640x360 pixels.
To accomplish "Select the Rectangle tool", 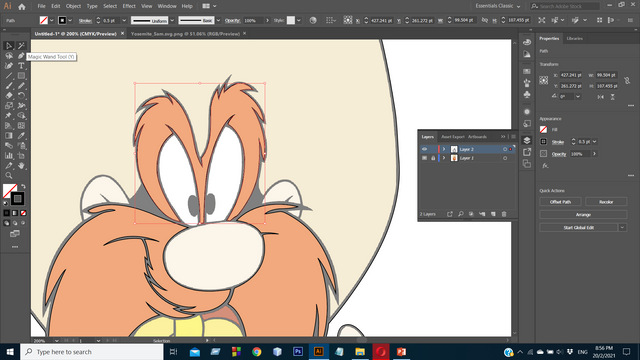I will point(21,76).
